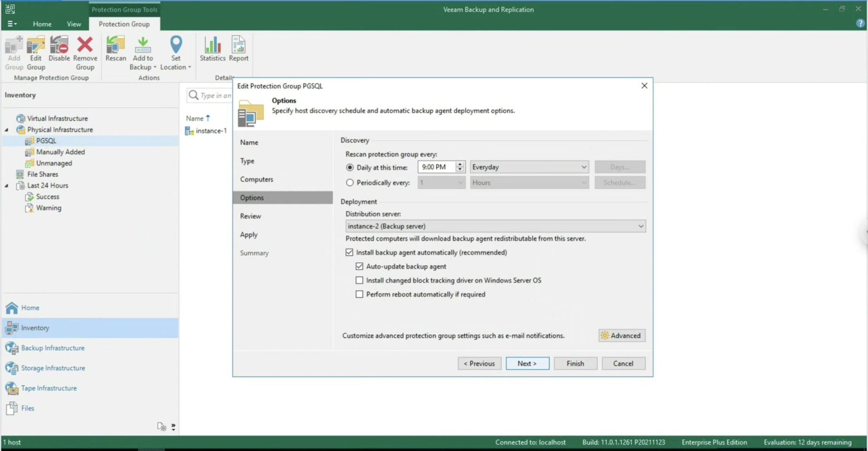Select instance-1 in list

[206, 131]
